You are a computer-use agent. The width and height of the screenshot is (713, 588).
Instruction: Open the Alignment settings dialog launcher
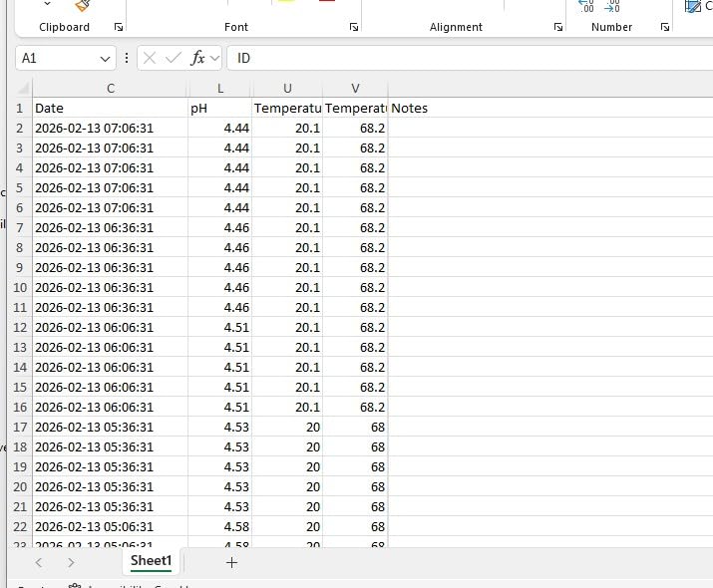click(x=558, y=27)
